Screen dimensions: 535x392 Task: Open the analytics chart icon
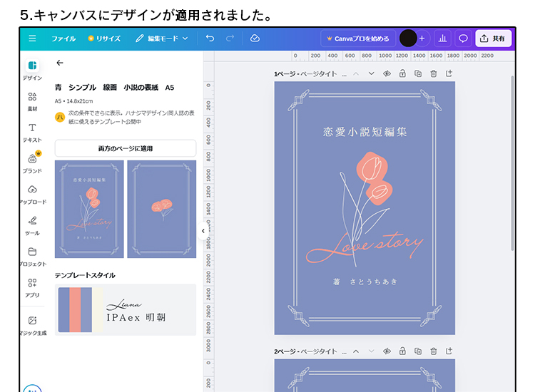pos(442,38)
